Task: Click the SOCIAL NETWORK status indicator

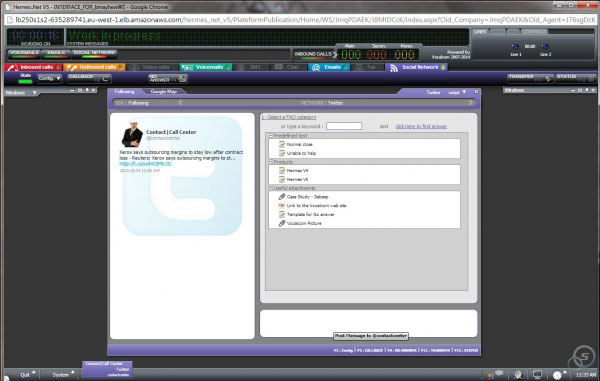Action: click(x=94, y=54)
